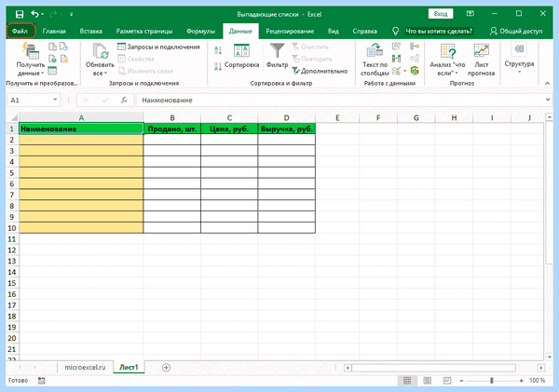This screenshot has width=559, height=392.
Task: Click the zoom slider handle
Action: 491,381
